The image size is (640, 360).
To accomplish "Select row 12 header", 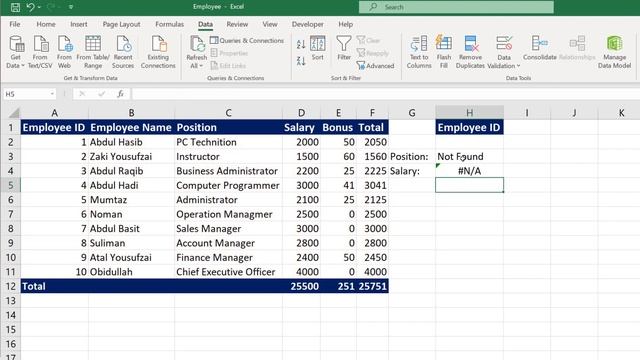I will 11,286.
